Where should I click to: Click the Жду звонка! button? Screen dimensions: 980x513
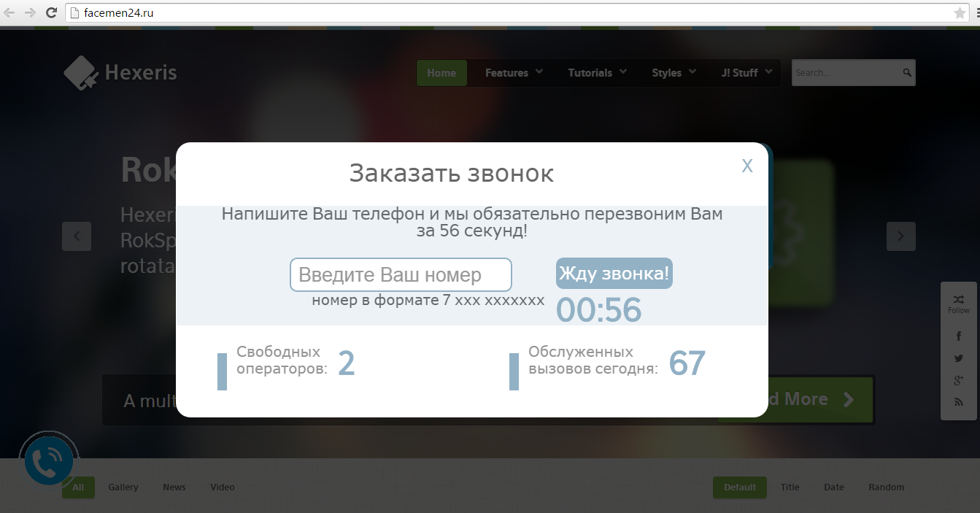tap(614, 273)
